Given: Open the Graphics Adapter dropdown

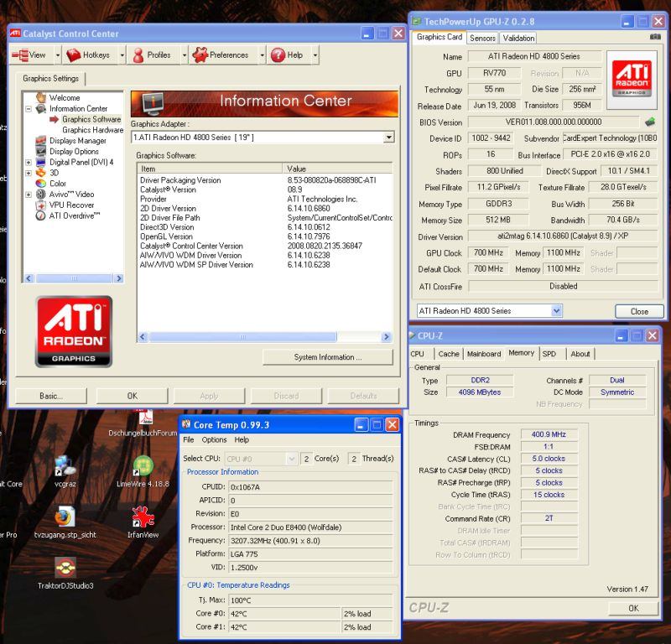Looking at the screenshot, I should (x=388, y=138).
